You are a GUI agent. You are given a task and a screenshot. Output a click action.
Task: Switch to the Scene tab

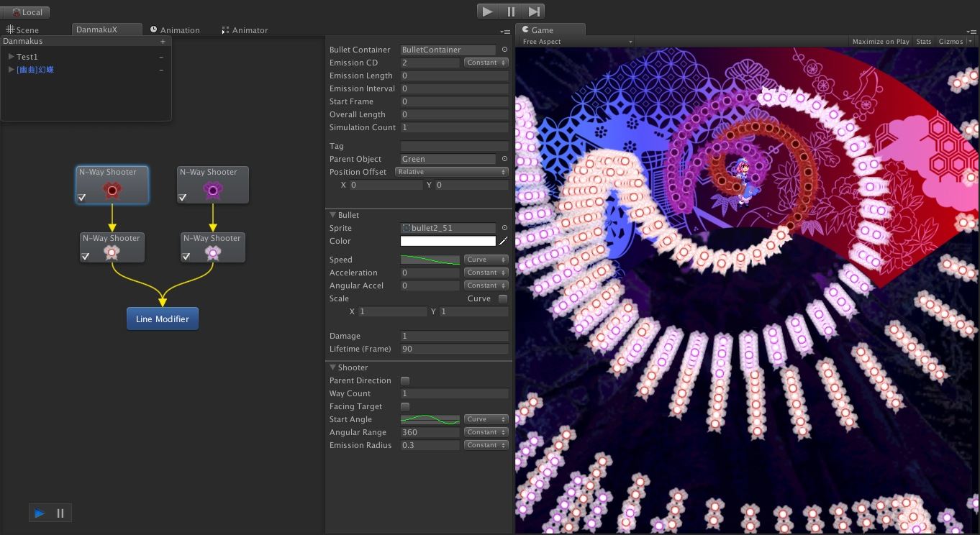coord(22,30)
